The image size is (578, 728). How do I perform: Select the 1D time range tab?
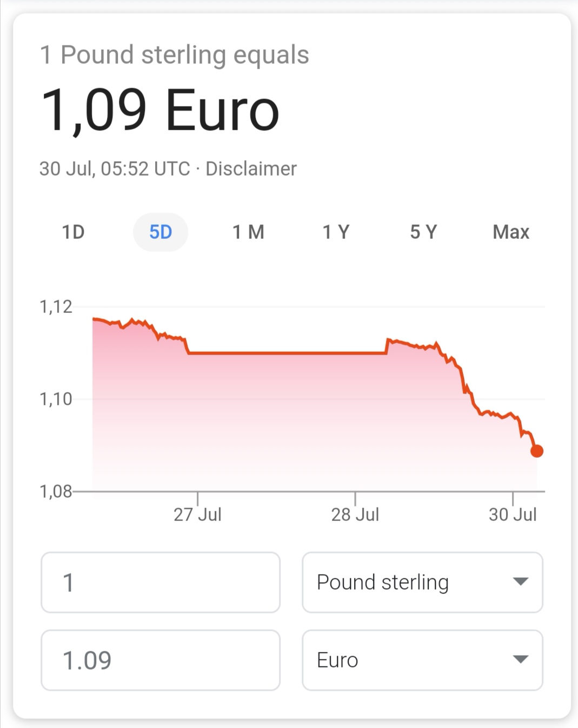point(73,232)
